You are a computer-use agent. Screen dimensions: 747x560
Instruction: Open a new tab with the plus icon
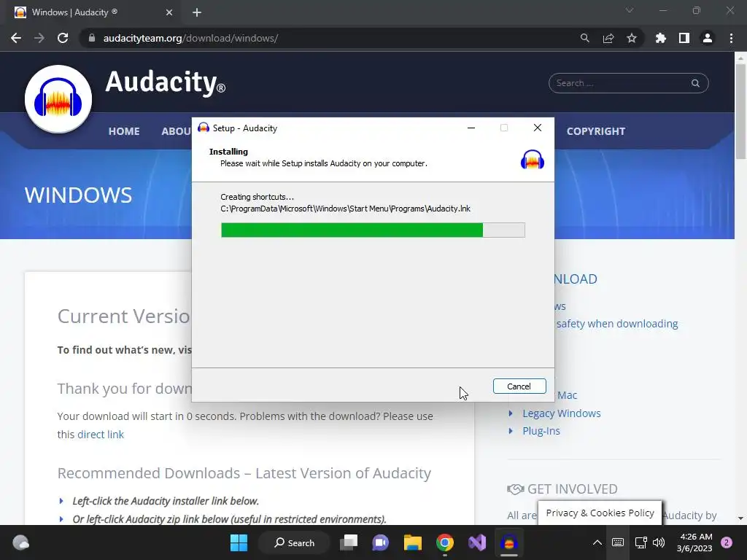tap(197, 12)
